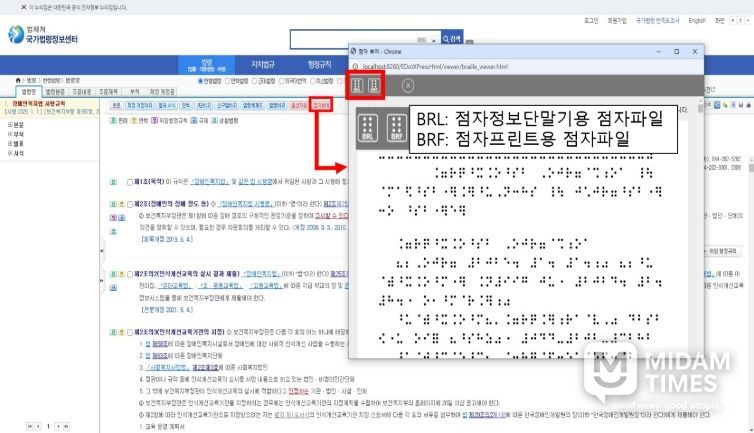
Task: Click the green 판례 icon beside 제1조
Action: click(x=113, y=182)
